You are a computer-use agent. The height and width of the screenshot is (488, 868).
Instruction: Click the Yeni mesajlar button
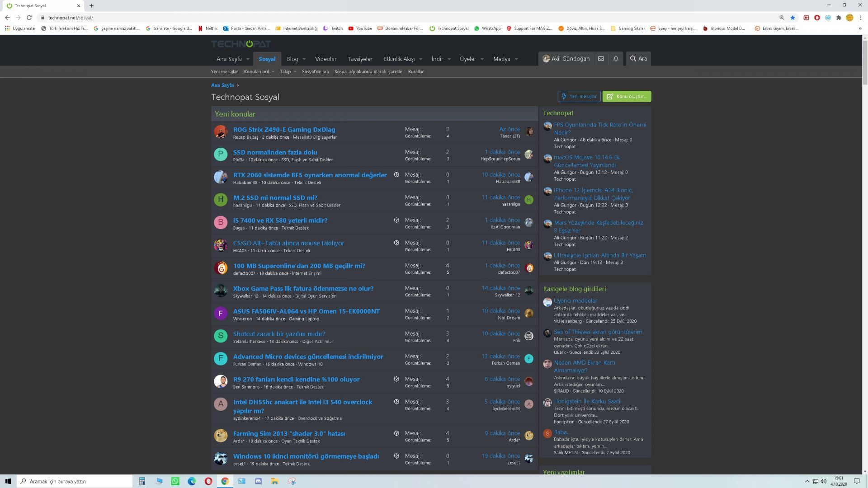tap(579, 96)
